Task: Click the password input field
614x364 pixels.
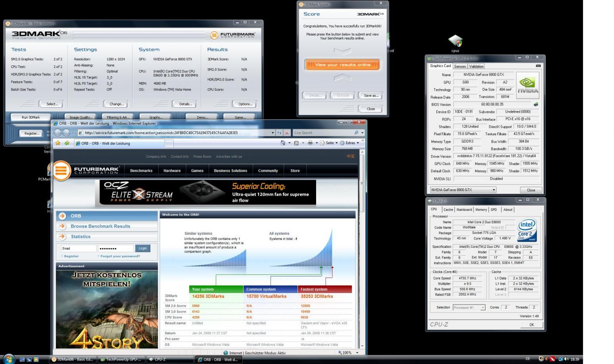Action: (116, 248)
